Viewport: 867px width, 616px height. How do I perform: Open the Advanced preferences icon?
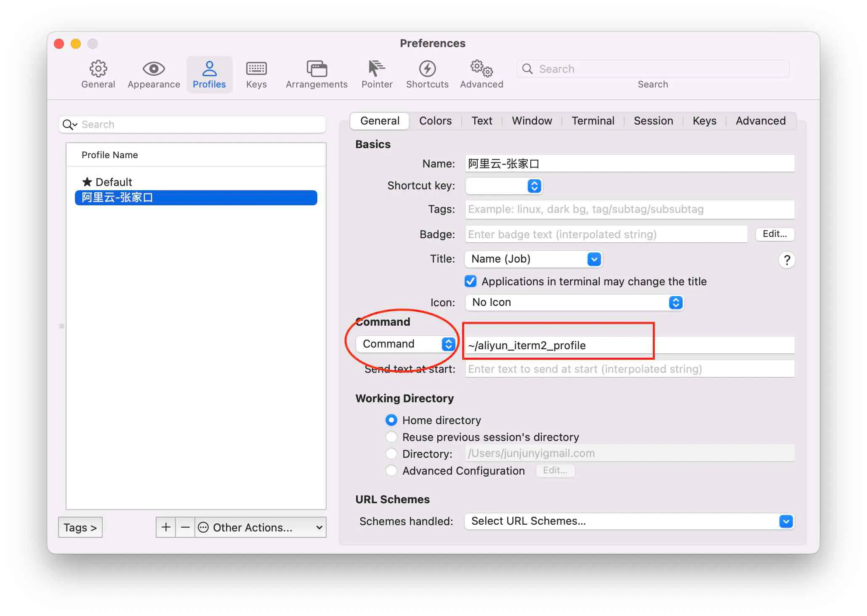coord(481,74)
